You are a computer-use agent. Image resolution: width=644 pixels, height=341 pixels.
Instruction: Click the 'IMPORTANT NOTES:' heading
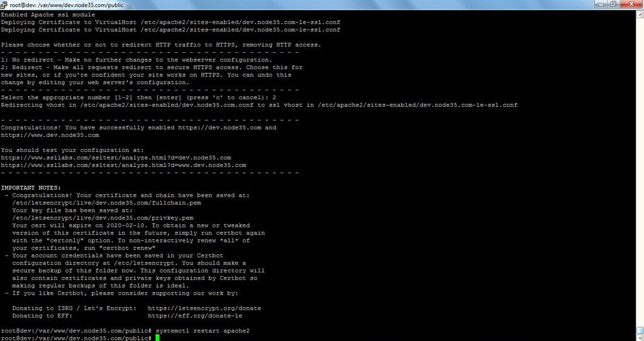(31, 188)
